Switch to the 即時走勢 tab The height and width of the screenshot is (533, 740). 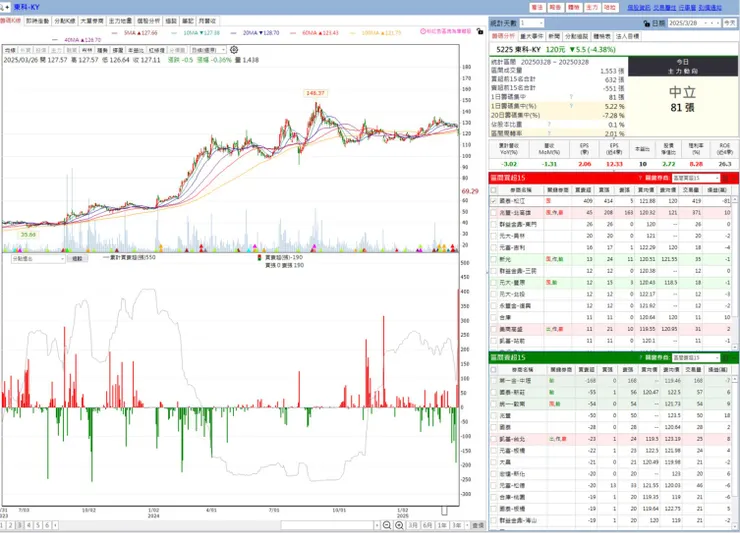pyautogui.click(x=37, y=21)
